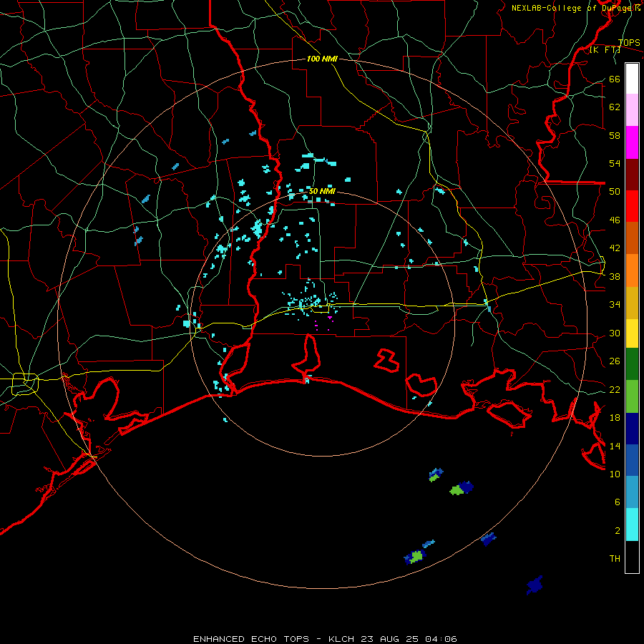The image size is (644, 644).
Task: Click the 100 NMI range ring label
Action: [322, 59]
